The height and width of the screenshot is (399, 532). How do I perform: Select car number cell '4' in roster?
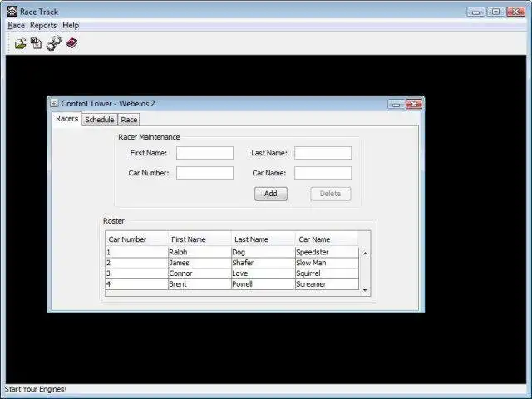click(x=136, y=284)
